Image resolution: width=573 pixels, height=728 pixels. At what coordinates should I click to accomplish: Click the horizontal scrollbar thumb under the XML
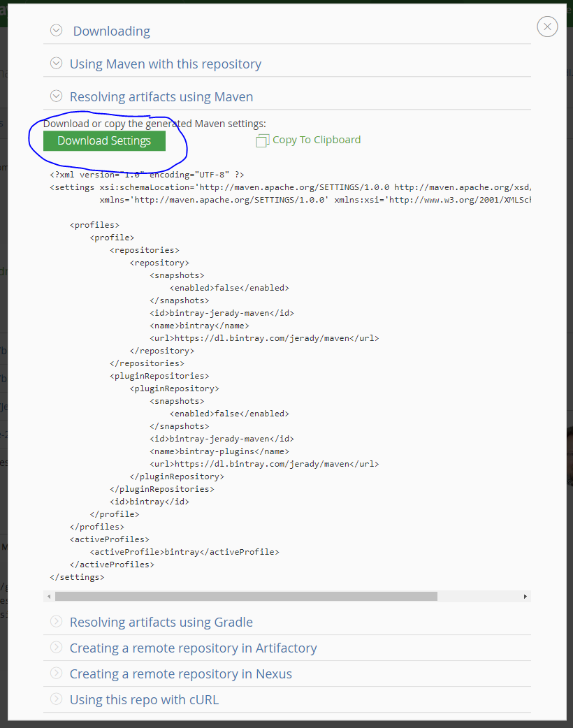coord(246,596)
